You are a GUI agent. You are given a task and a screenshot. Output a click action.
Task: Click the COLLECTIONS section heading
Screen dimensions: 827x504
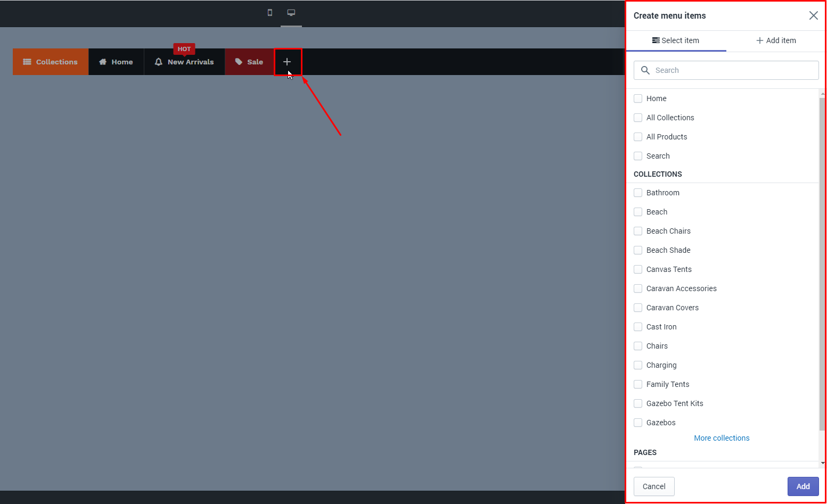coord(658,174)
